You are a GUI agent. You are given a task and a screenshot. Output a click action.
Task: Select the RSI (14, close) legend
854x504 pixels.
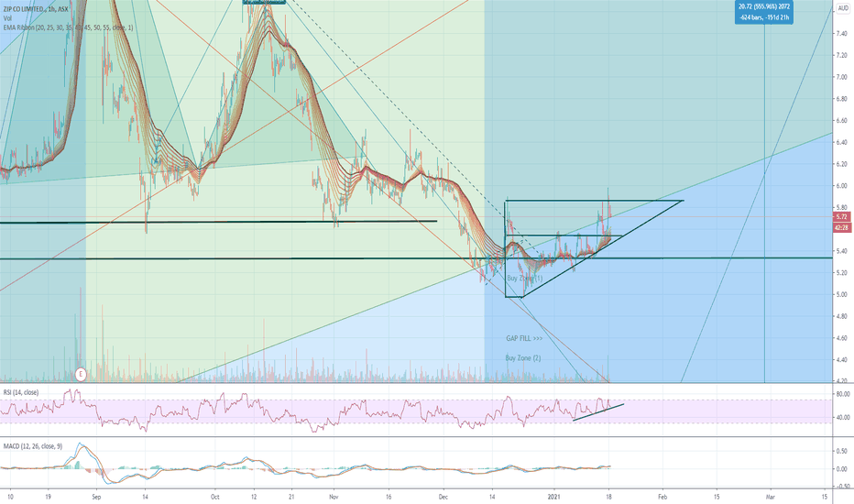click(21, 392)
